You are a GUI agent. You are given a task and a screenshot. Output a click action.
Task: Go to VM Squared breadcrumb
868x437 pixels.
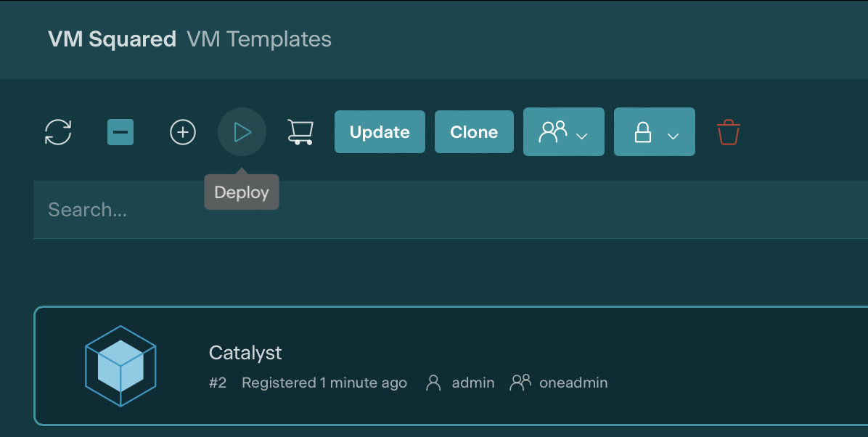[x=112, y=39]
